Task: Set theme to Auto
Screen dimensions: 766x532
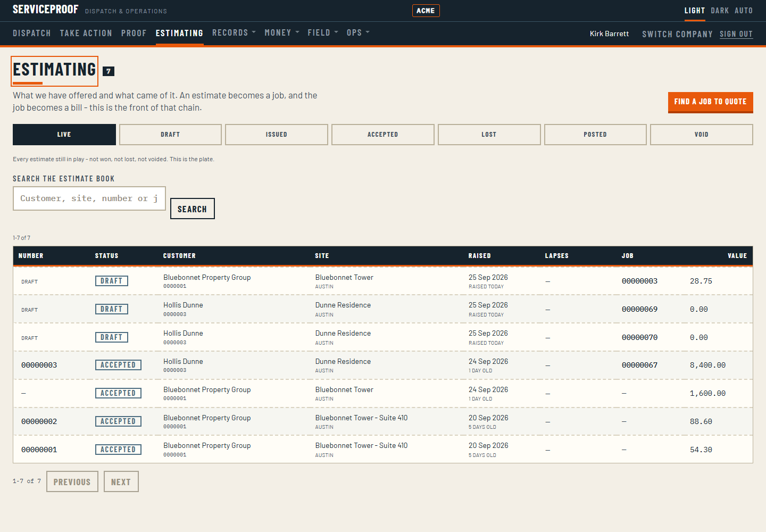Action: tap(744, 11)
